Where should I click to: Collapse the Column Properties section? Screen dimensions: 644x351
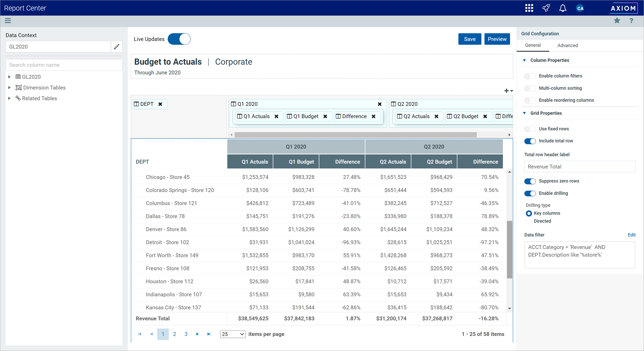coord(524,60)
